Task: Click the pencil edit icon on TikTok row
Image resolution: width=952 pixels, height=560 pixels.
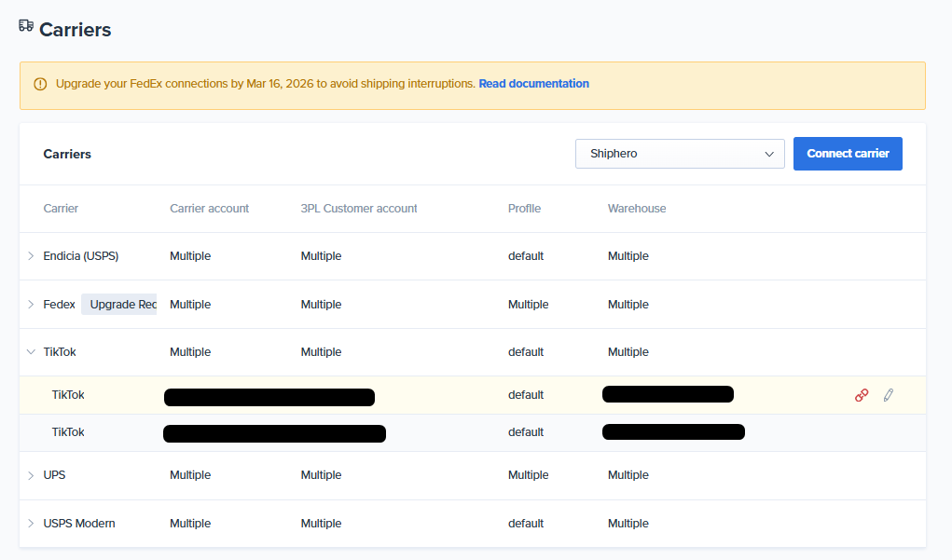Action: pos(888,395)
